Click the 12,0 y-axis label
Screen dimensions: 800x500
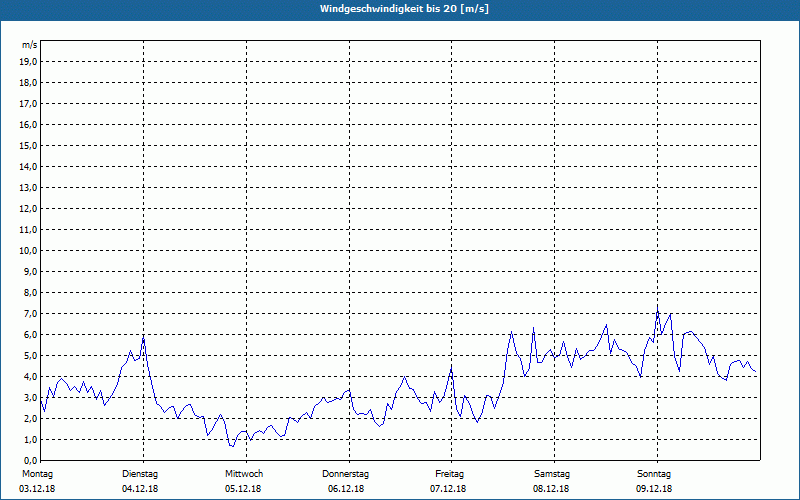pyautogui.click(x=29, y=209)
